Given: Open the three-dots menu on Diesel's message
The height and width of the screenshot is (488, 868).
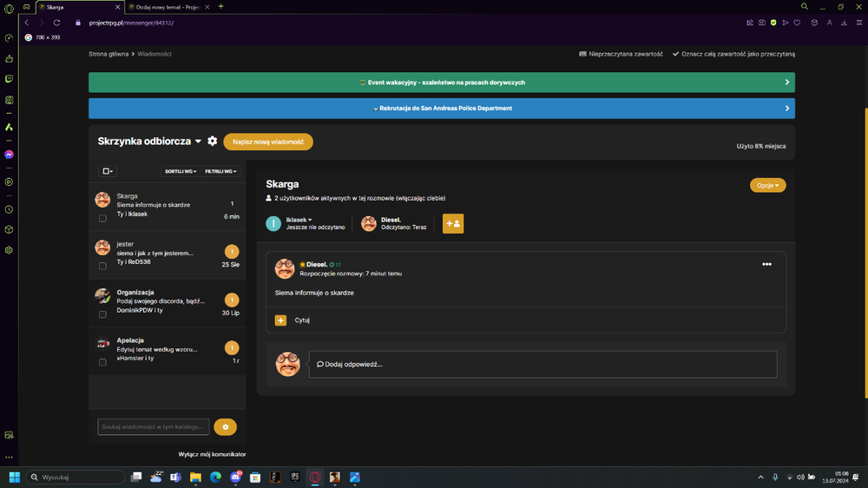Looking at the screenshot, I should click(766, 264).
